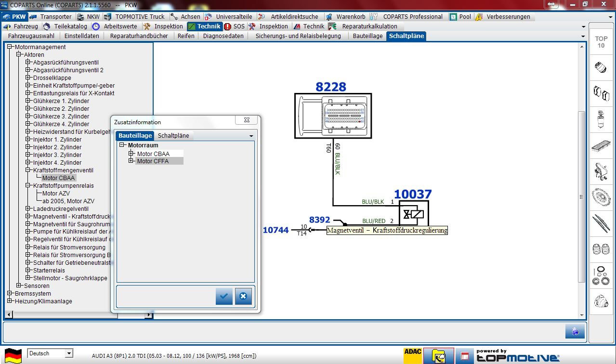Switch to Reifen tab
616x364 pixels.
click(186, 36)
